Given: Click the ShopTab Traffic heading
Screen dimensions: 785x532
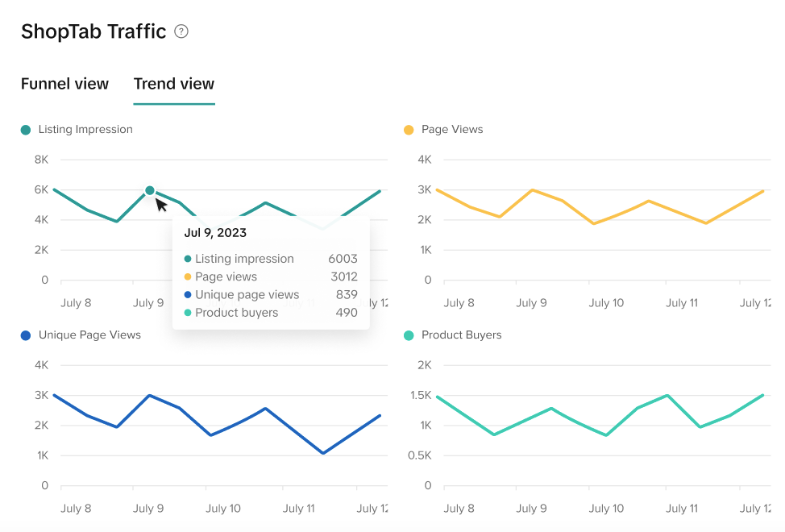Looking at the screenshot, I should click(x=93, y=31).
